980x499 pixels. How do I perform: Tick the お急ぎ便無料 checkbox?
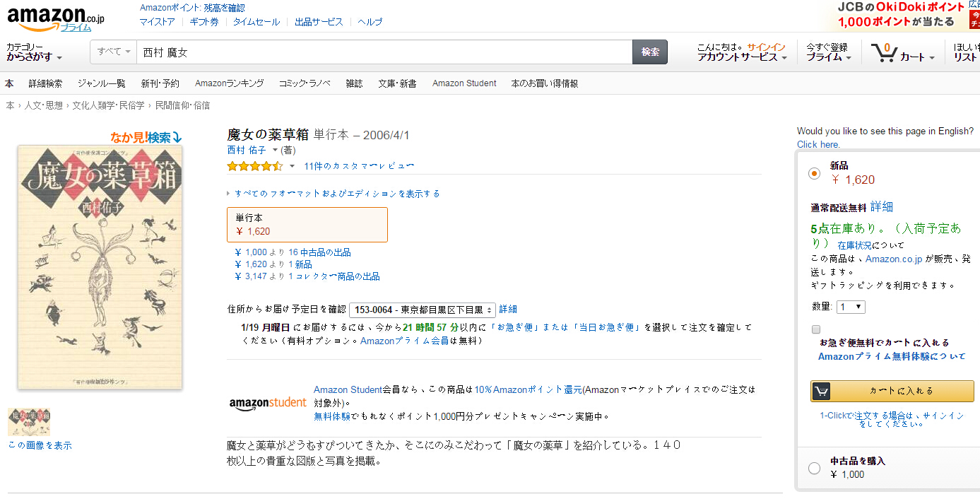(x=816, y=329)
